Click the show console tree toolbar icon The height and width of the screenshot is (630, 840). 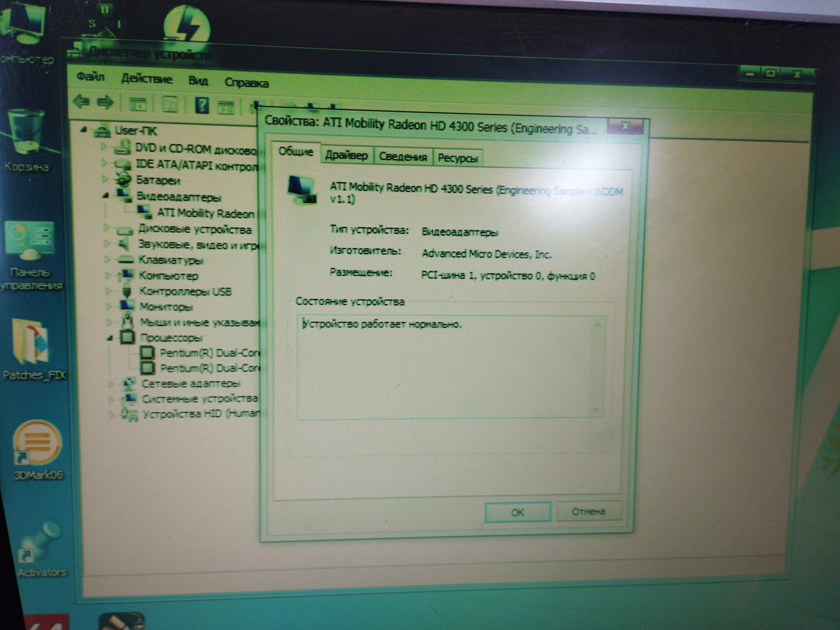[x=138, y=104]
